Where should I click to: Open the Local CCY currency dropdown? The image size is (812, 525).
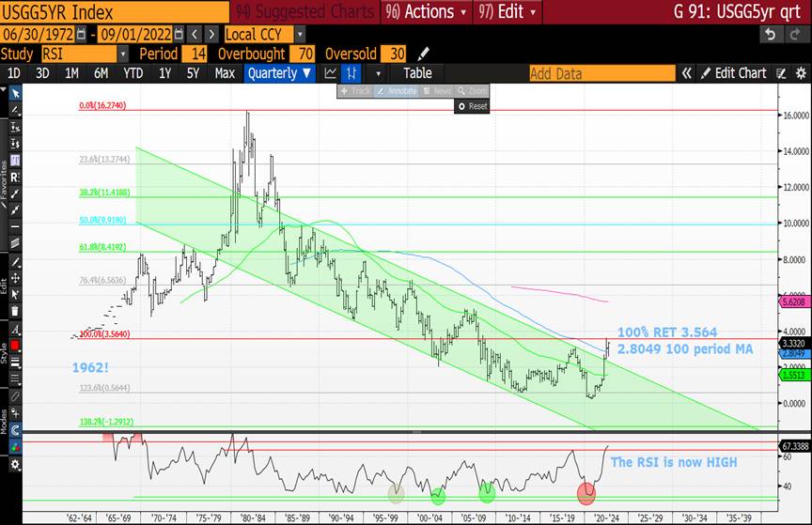pyautogui.click(x=300, y=35)
